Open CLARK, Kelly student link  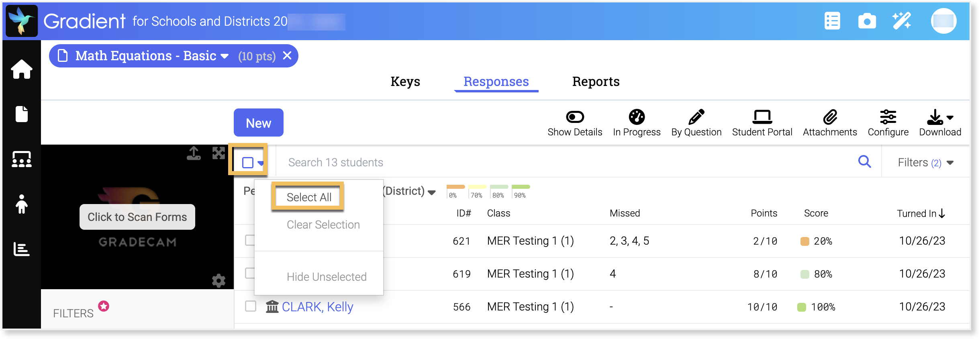pos(317,306)
